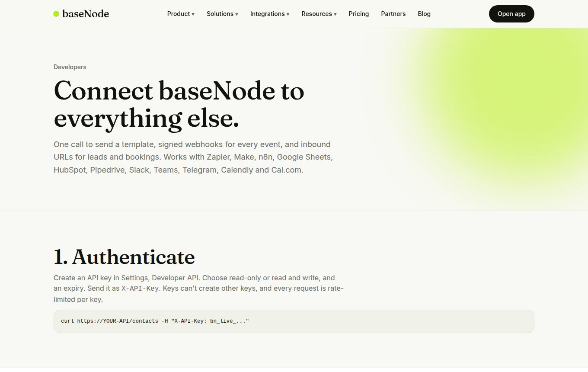Click the inline X-API-Key code text

[140, 289]
